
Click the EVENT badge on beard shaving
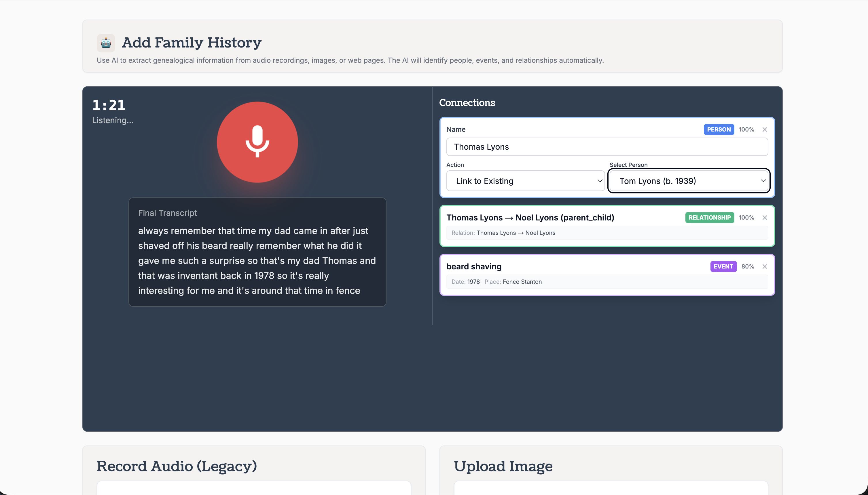tap(723, 266)
